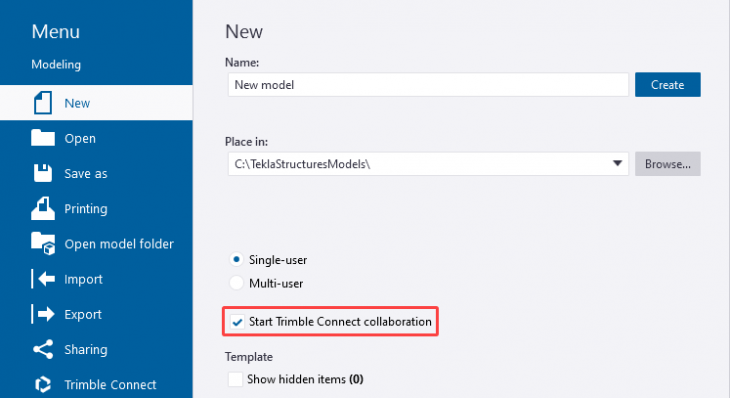Click the Sharing icon
Image resolution: width=730 pixels, height=398 pixels.
[x=43, y=349]
